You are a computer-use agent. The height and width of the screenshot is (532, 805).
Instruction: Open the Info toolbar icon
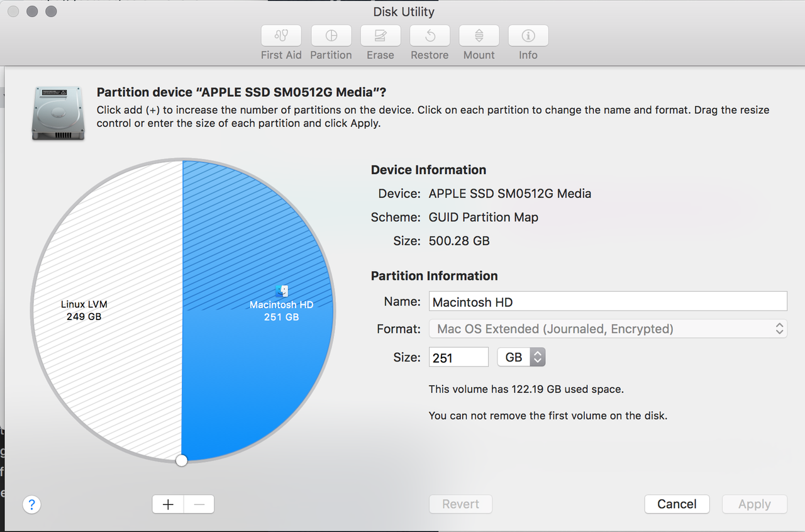[528, 36]
